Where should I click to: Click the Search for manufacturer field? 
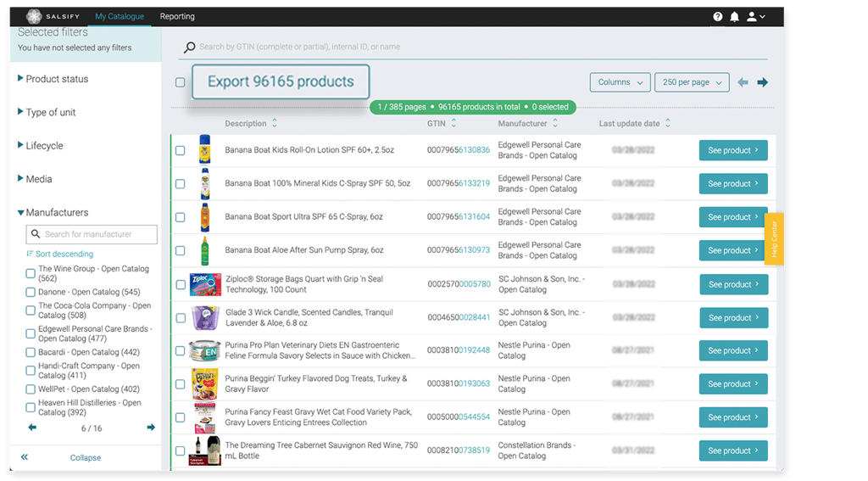click(x=92, y=234)
